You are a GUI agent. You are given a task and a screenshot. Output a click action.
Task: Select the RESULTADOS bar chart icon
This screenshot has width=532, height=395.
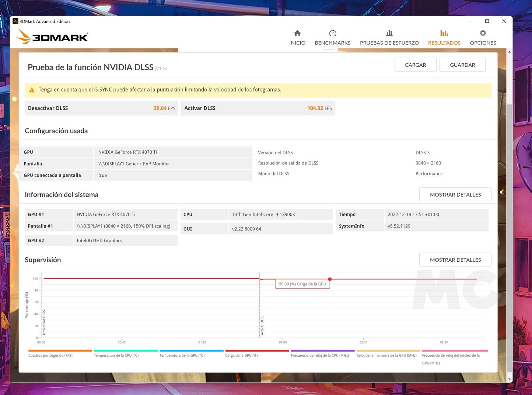click(x=444, y=33)
